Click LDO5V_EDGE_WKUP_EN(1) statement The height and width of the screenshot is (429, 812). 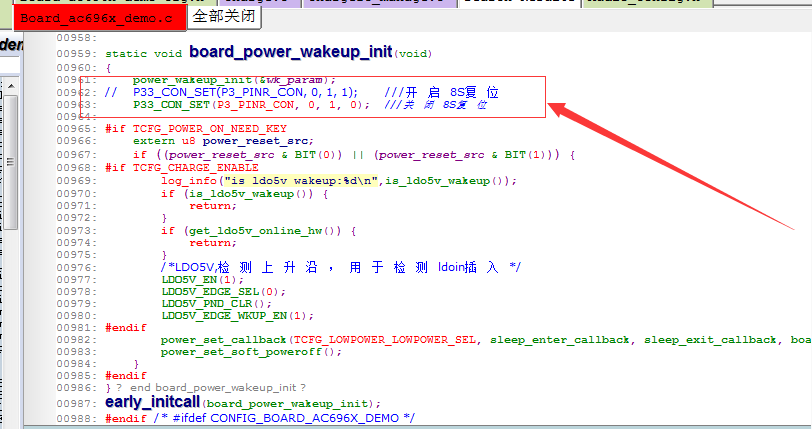click(x=237, y=316)
